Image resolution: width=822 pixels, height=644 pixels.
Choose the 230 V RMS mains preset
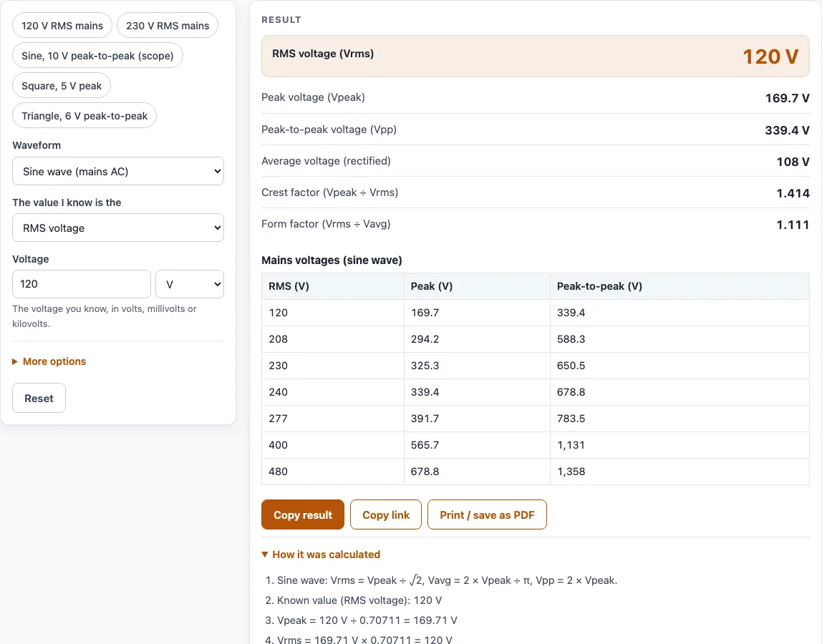tap(168, 25)
